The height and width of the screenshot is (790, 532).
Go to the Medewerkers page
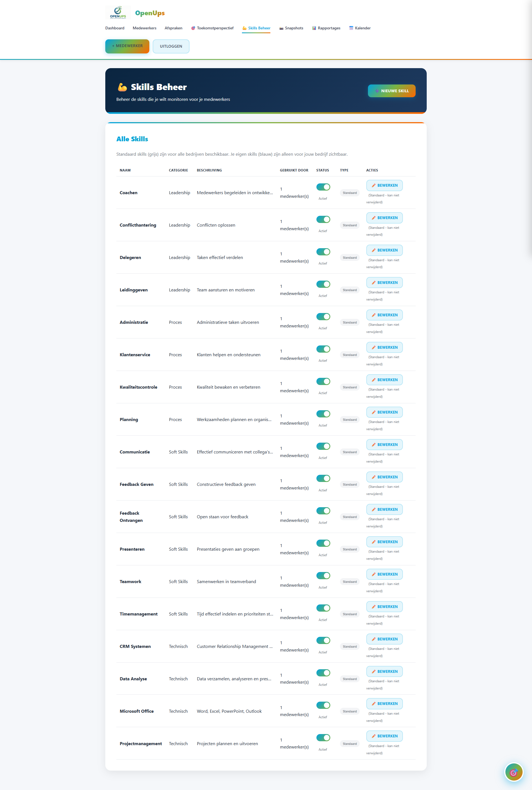(x=145, y=28)
